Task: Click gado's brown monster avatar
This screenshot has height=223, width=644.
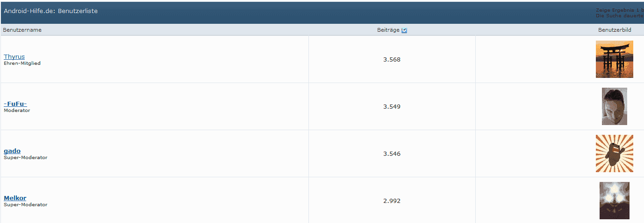Action: tap(614, 153)
